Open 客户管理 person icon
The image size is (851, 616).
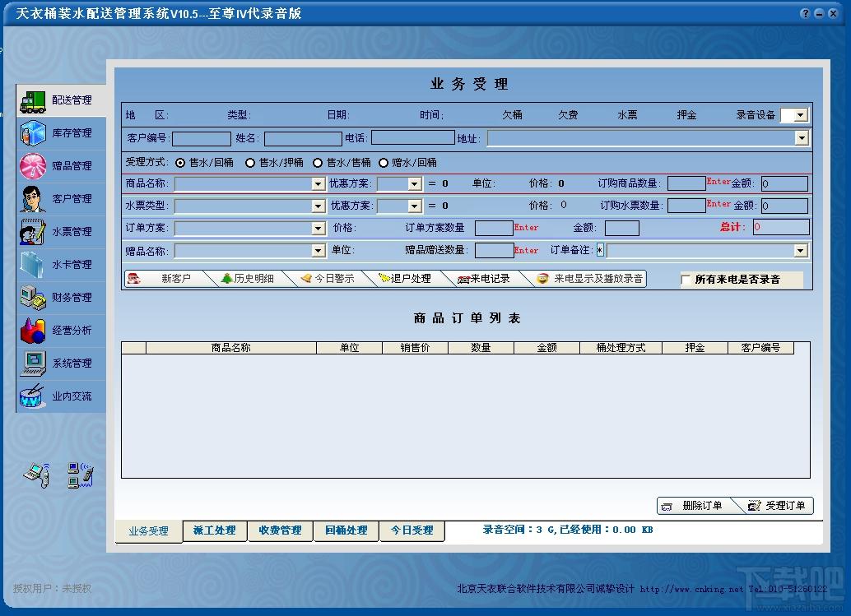tap(33, 199)
